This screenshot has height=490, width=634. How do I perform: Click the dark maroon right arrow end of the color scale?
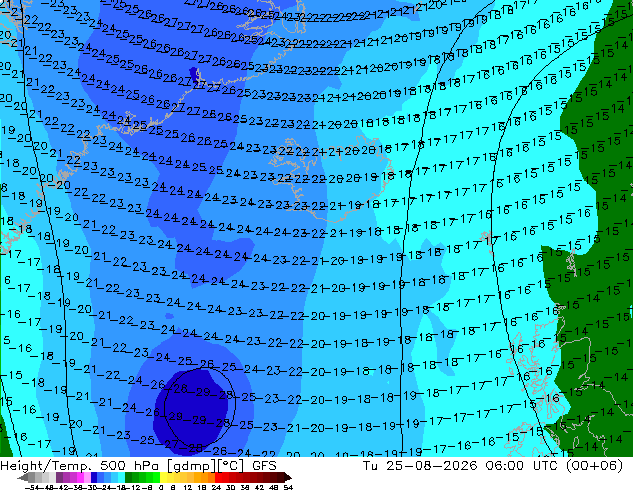(x=288, y=478)
